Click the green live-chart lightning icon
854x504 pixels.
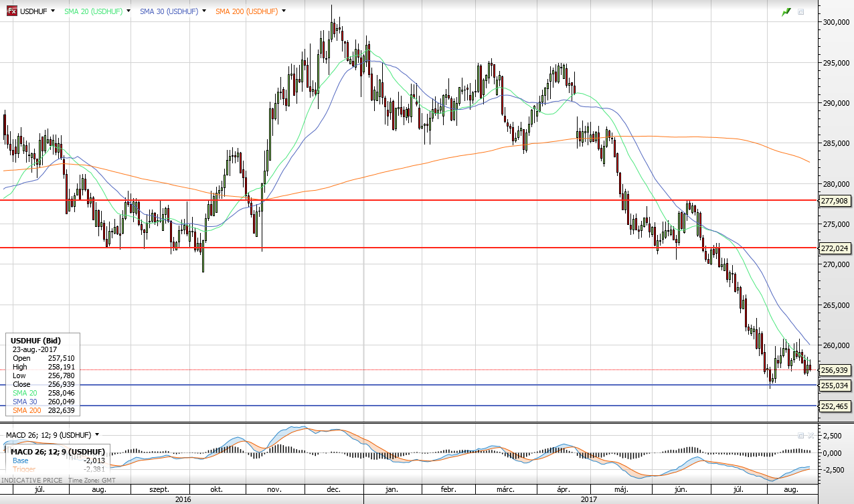pyautogui.click(x=786, y=12)
